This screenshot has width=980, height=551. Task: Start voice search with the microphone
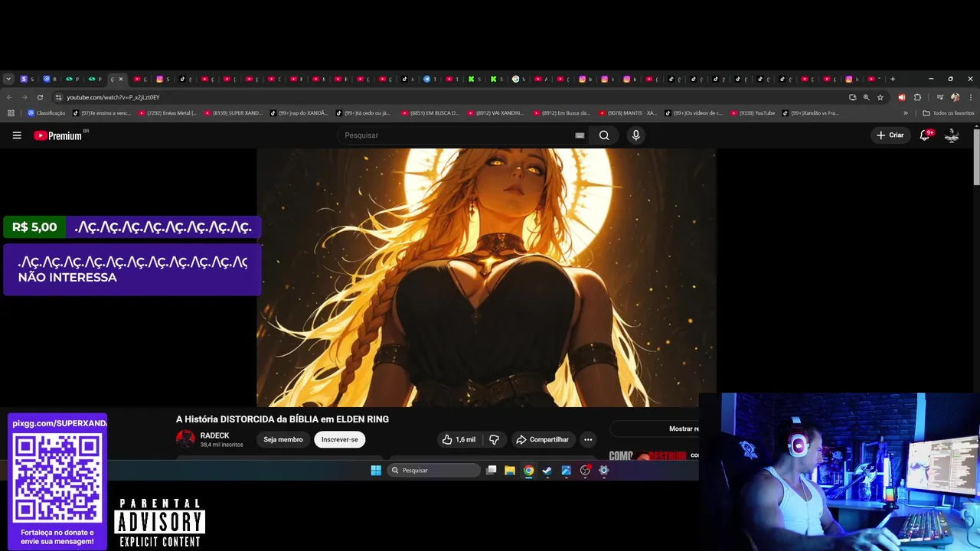tap(635, 135)
